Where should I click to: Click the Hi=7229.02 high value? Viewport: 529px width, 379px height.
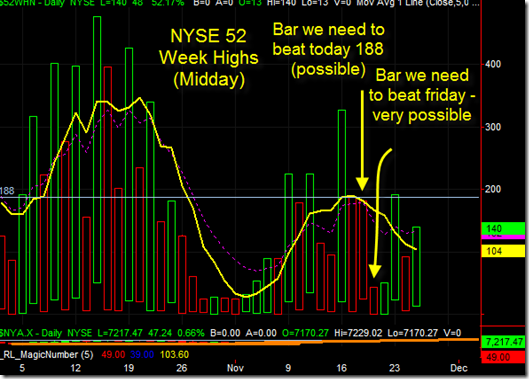click(358, 333)
